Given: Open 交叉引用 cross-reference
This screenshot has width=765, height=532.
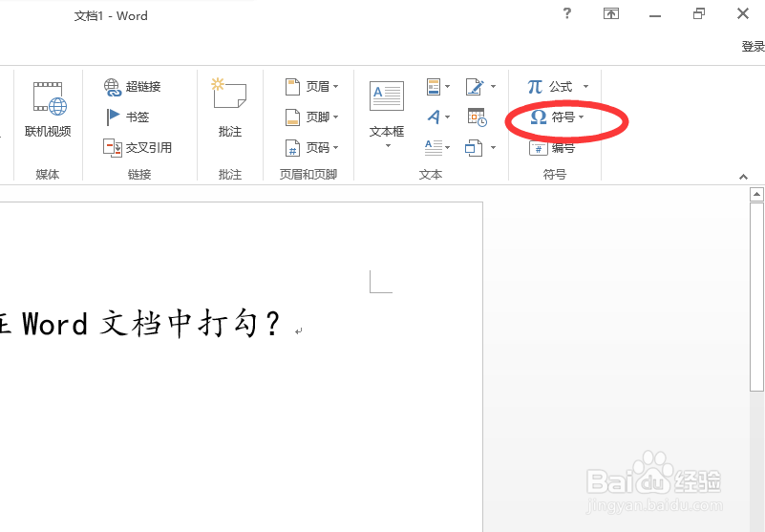Looking at the screenshot, I should click(138, 147).
